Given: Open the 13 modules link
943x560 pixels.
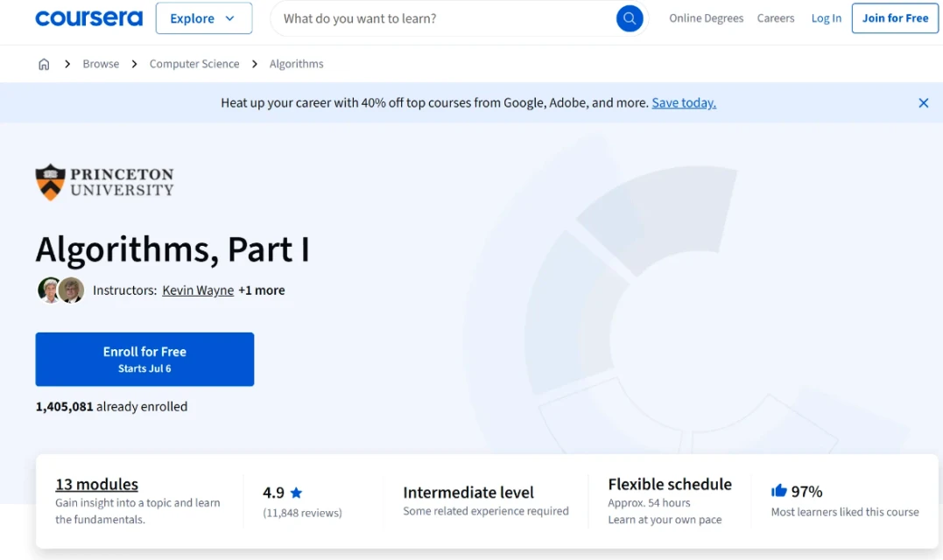Looking at the screenshot, I should pos(96,484).
